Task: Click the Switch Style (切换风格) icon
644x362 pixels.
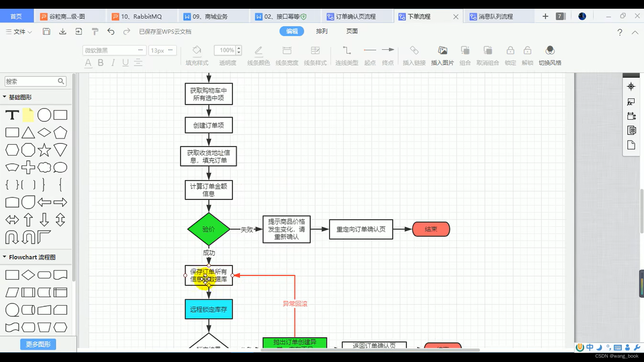Action: [x=550, y=51]
